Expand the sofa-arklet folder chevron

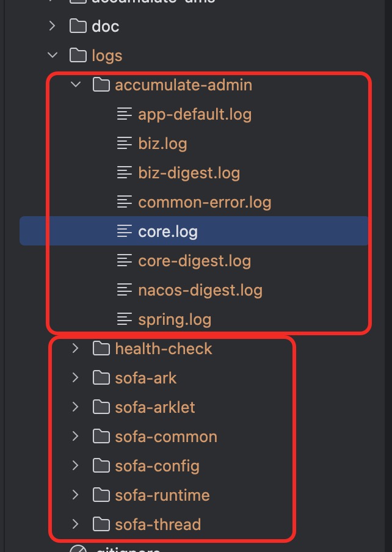76,407
